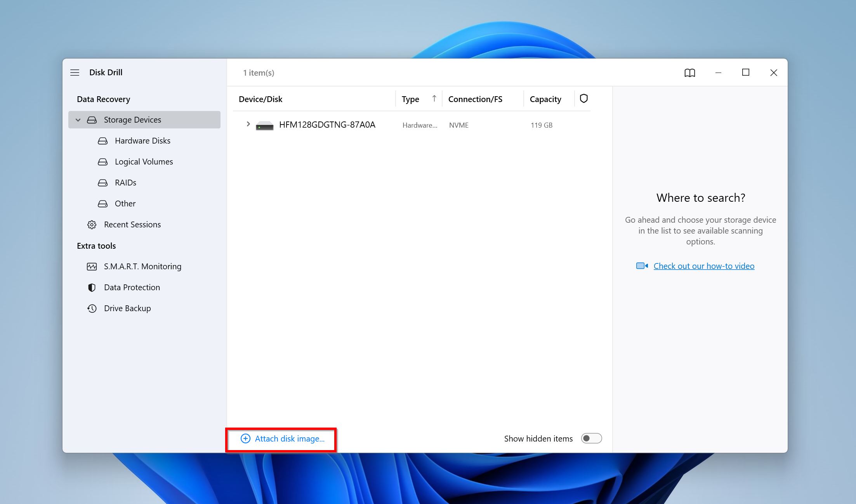Click the Logical Volumes drive icon

click(104, 161)
